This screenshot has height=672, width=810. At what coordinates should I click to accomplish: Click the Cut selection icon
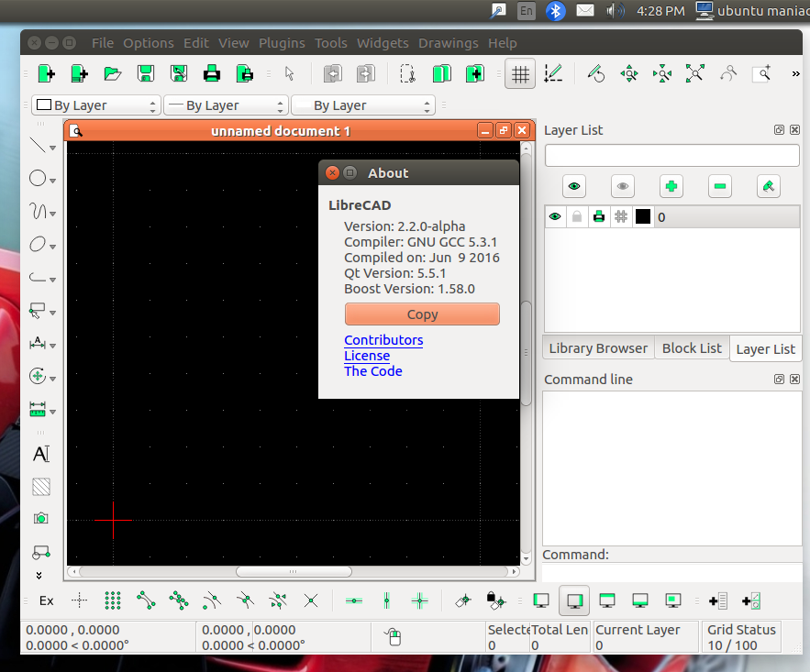(x=408, y=74)
